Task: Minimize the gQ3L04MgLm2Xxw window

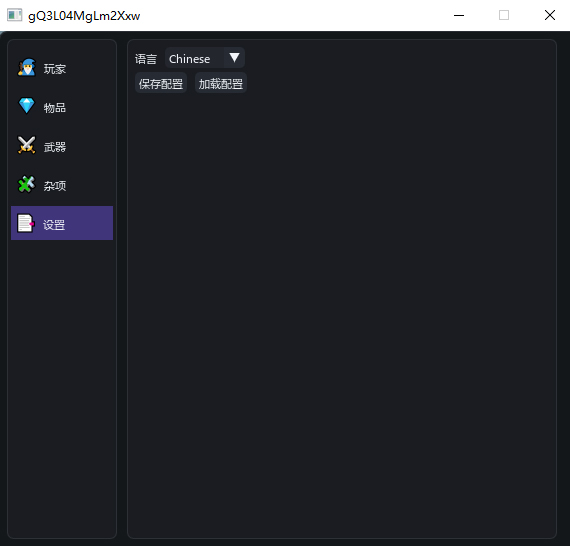Action: [x=459, y=15]
